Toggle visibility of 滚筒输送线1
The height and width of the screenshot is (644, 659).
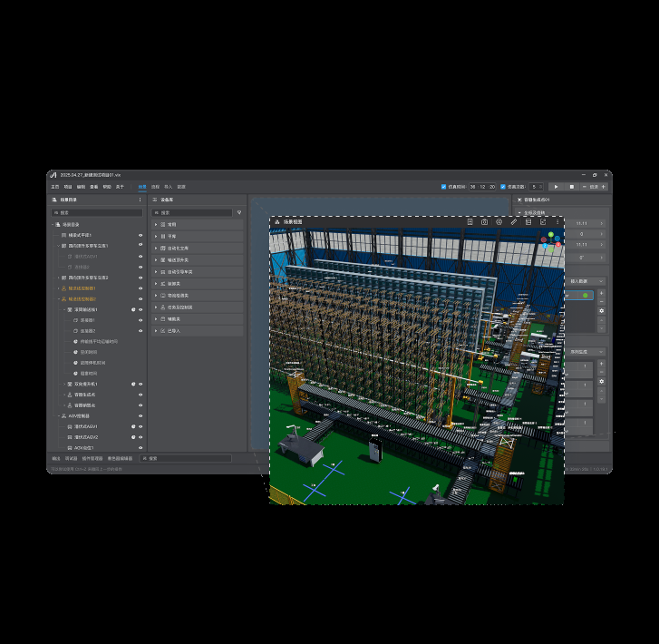tap(141, 309)
